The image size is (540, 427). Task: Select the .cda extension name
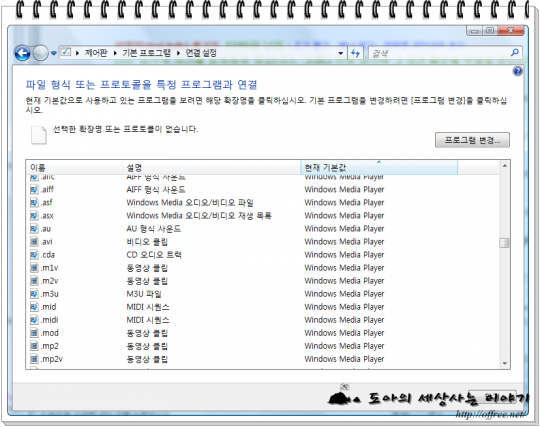click(48, 255)
